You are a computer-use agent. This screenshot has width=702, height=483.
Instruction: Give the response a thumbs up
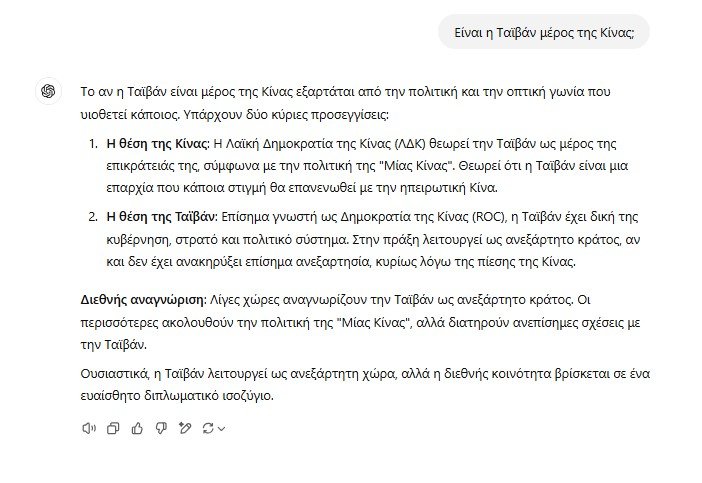click(136, 428)
